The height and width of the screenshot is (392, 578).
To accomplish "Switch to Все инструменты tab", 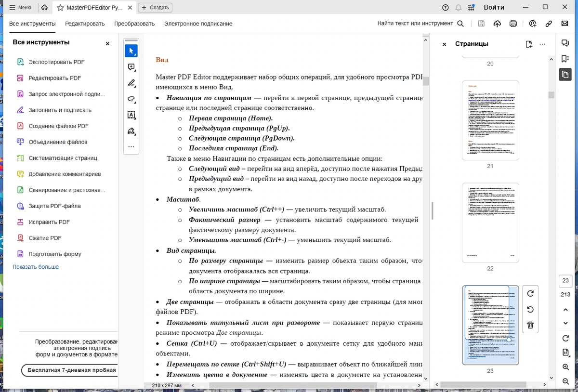I will pos(32,24).
